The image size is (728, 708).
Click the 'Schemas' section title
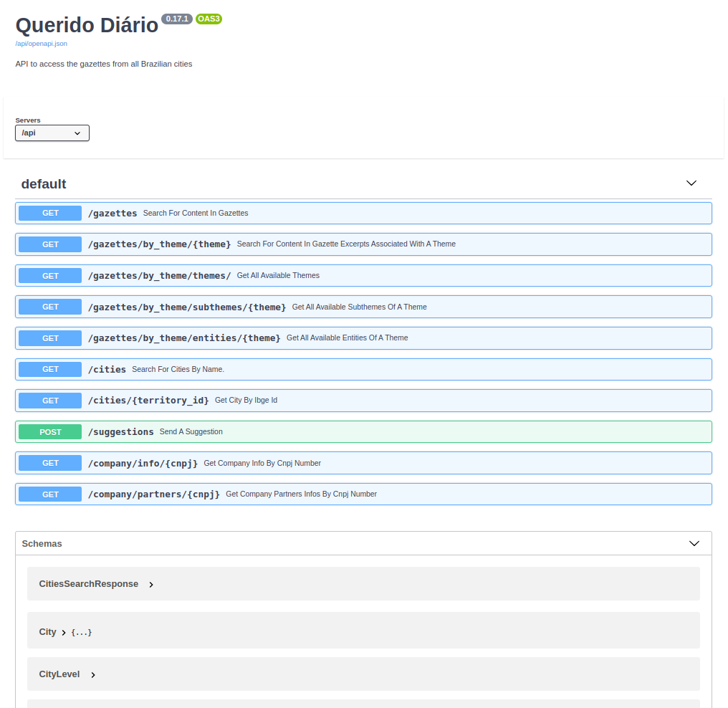click(42, 544)
